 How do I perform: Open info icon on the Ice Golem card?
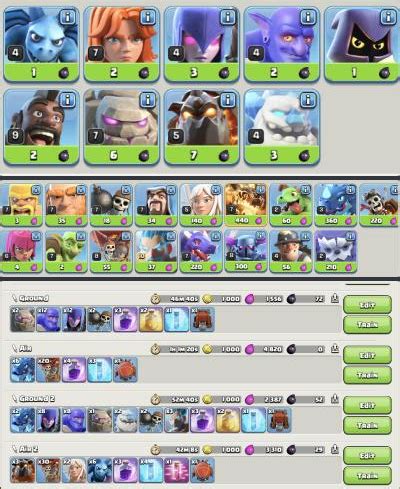click(308, 100)
